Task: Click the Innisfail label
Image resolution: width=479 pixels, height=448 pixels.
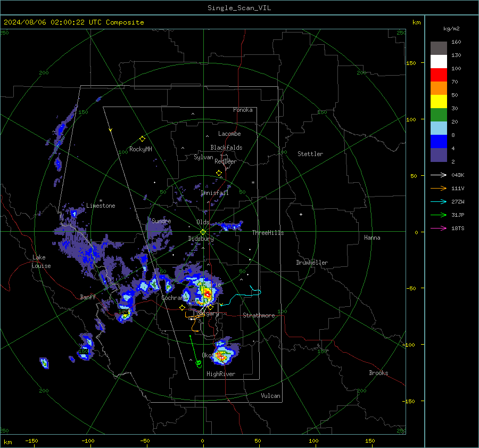Action: click(215, 193)
